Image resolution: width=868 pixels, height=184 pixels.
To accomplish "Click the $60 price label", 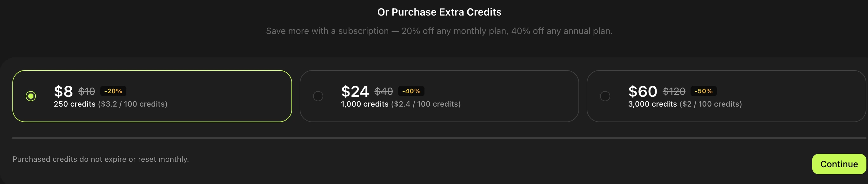I will click(643, 91).
